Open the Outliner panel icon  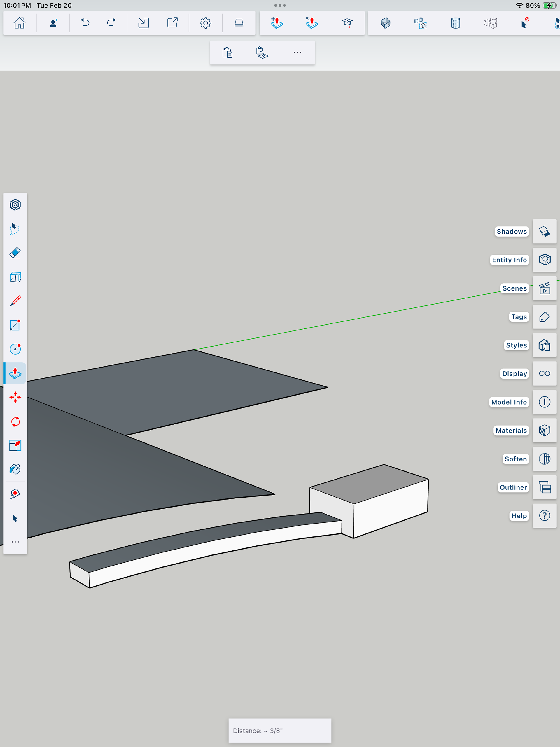coord(545,487)
